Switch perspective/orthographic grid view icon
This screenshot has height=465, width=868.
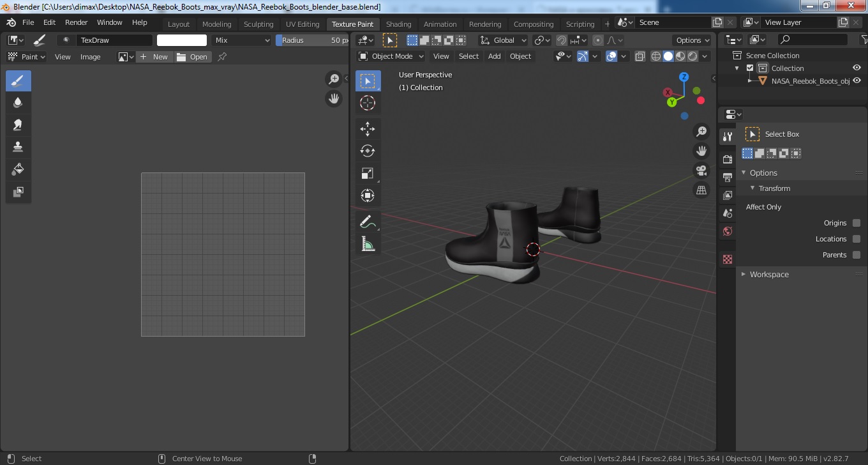(x=701, y=190)
